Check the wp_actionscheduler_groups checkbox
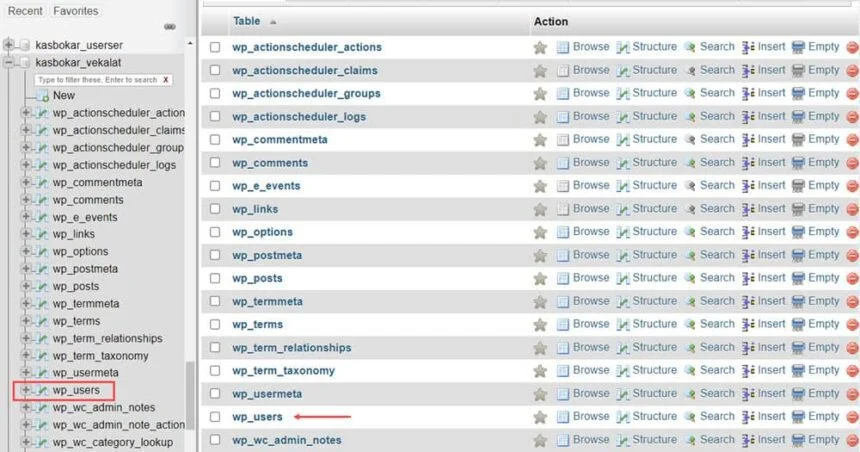The height and width of the screenshot is (452, 860). click(x=215, y=93)
